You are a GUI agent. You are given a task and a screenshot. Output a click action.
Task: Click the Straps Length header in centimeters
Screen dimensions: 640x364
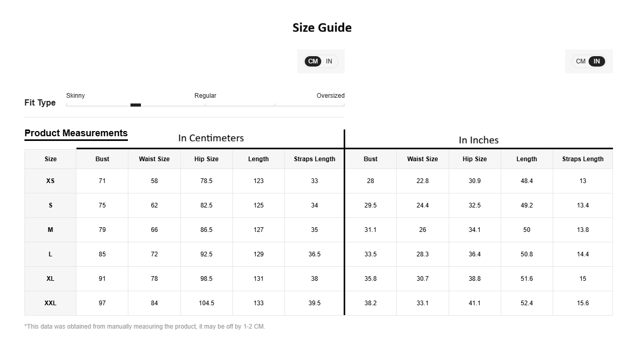[x=315, y=159]
